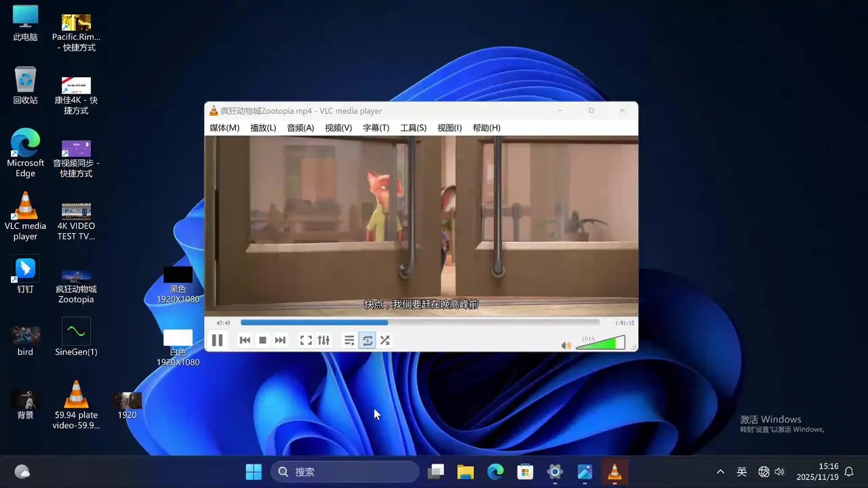The image size is (868, 488).
Task: Select Pacific.Rim shortcut on desktop
Action: 76,33
